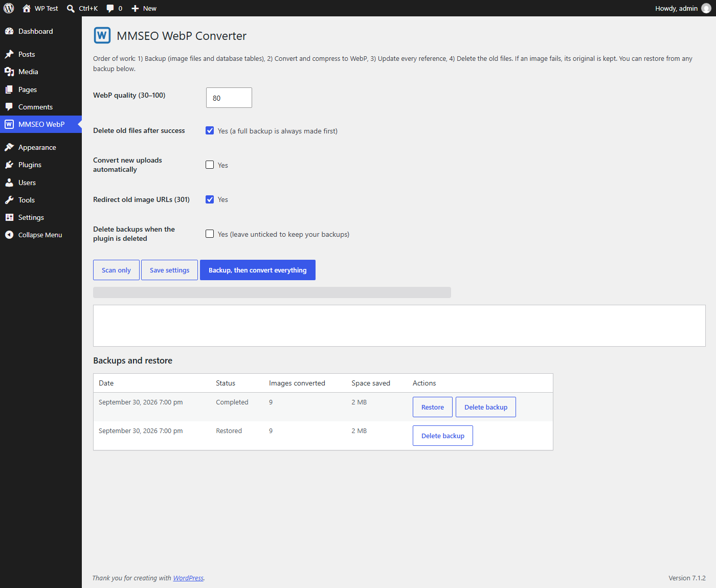Click the Media icon in sidebar
This screenshot has width=716, height=588.
point(9,72)
